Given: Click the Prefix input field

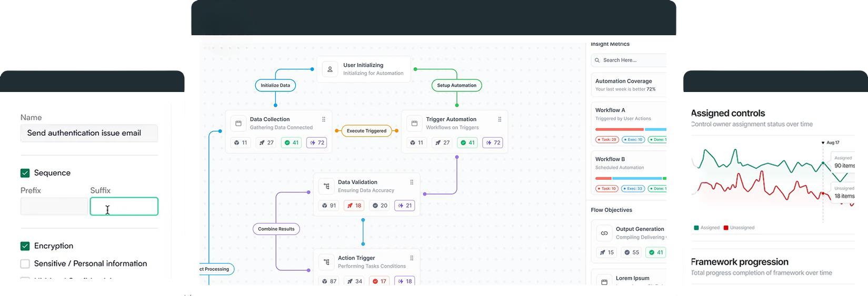Looking at the screenshot, I should (54, 207).
